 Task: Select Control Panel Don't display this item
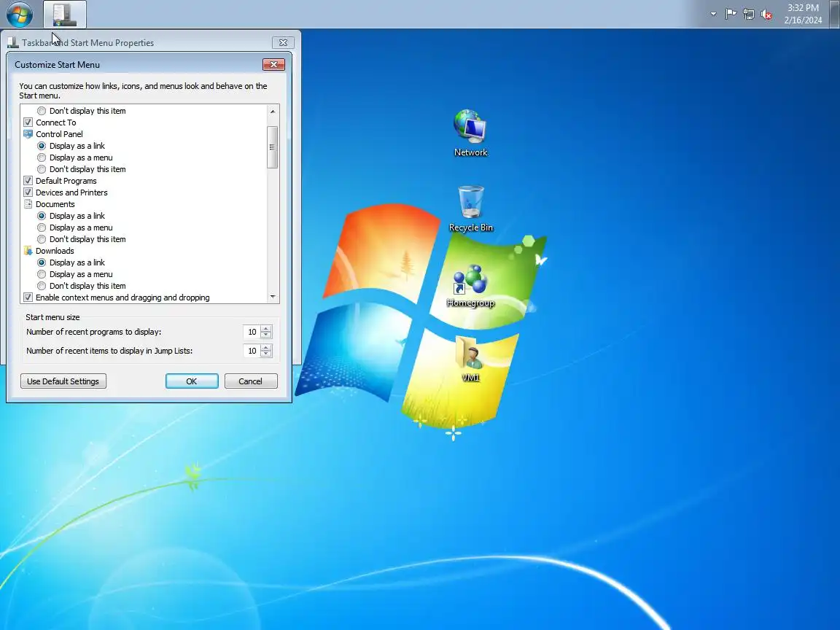point(42,169)
